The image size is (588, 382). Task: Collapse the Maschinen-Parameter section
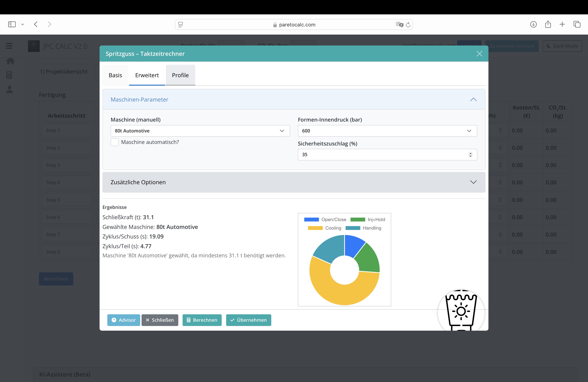tap(473, 99)
